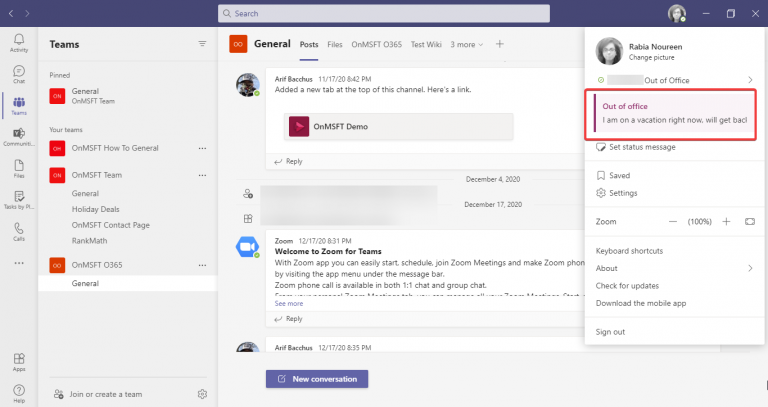Image resolution: width=768 pixels, height=407 pixels.
Task: Click the Search box
Action: click(x=384, y=13)
